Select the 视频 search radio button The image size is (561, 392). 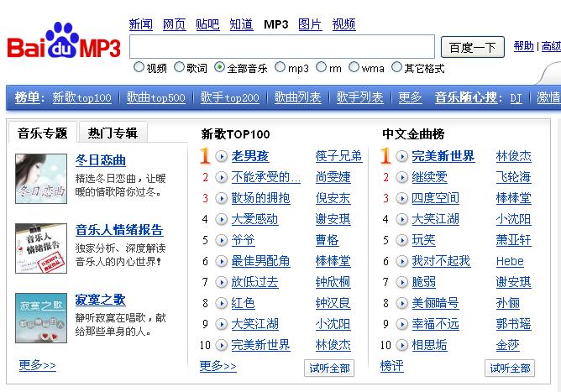tap(139, 67)
